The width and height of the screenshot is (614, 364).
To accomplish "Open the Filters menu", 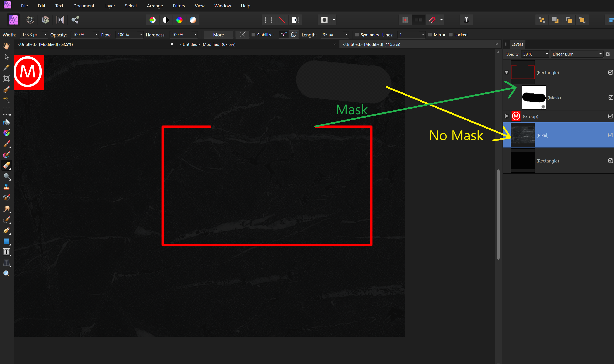I will pos(179,6).
